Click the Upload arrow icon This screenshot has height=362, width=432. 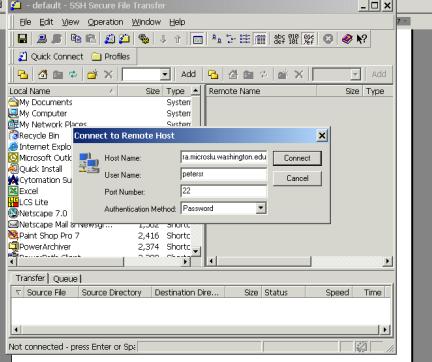pos(178,39)
